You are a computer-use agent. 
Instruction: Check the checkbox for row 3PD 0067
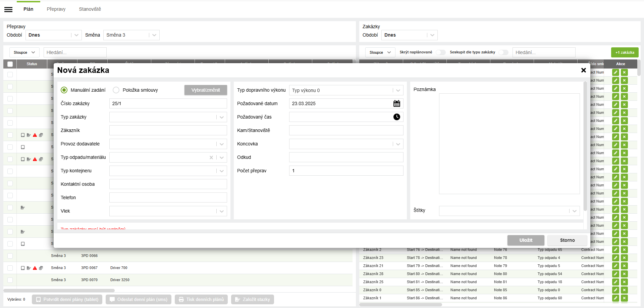pyautogui.click(x=10, y=268)
